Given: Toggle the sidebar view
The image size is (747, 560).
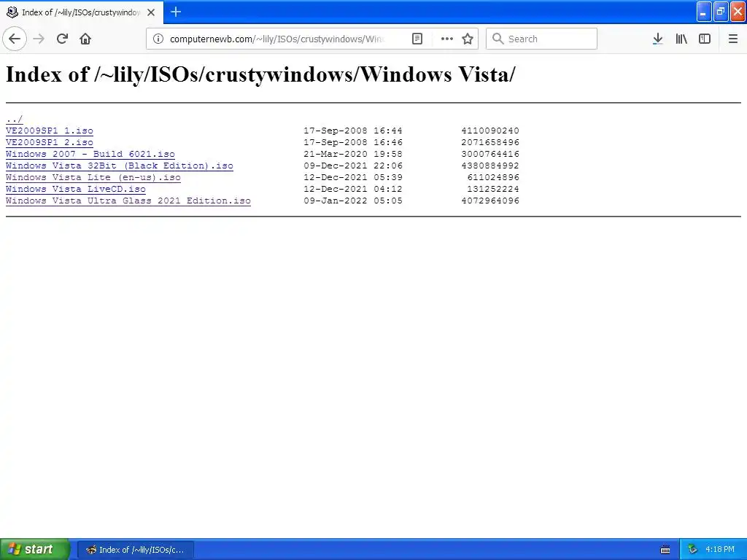Looking at the screenshot, I should [x=705, y=39].
